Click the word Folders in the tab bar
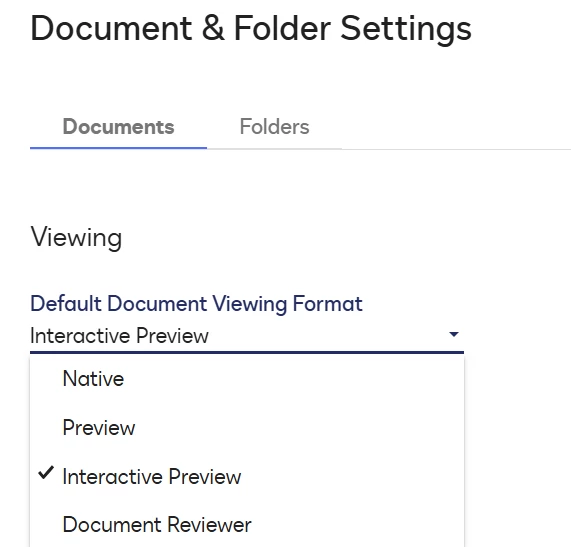This screenshot has width=571, height=547. click(x=274, y=127)
